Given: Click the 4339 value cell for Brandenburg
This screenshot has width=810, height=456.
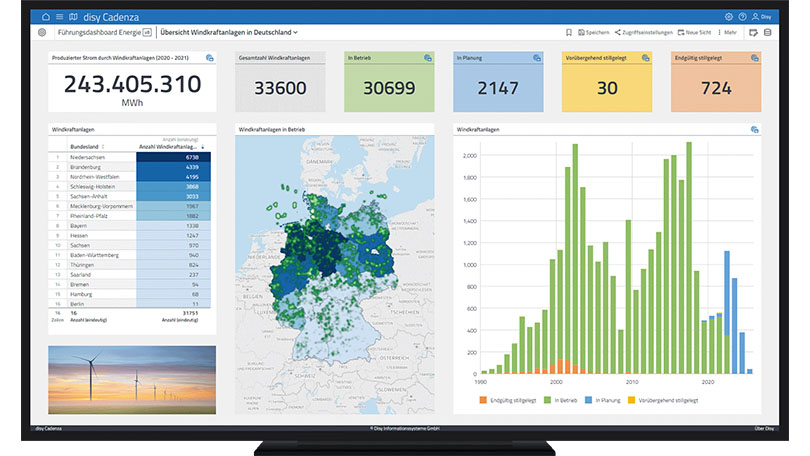Looking at the screenshot, I should pyautogui.click(x=174, y=167).
